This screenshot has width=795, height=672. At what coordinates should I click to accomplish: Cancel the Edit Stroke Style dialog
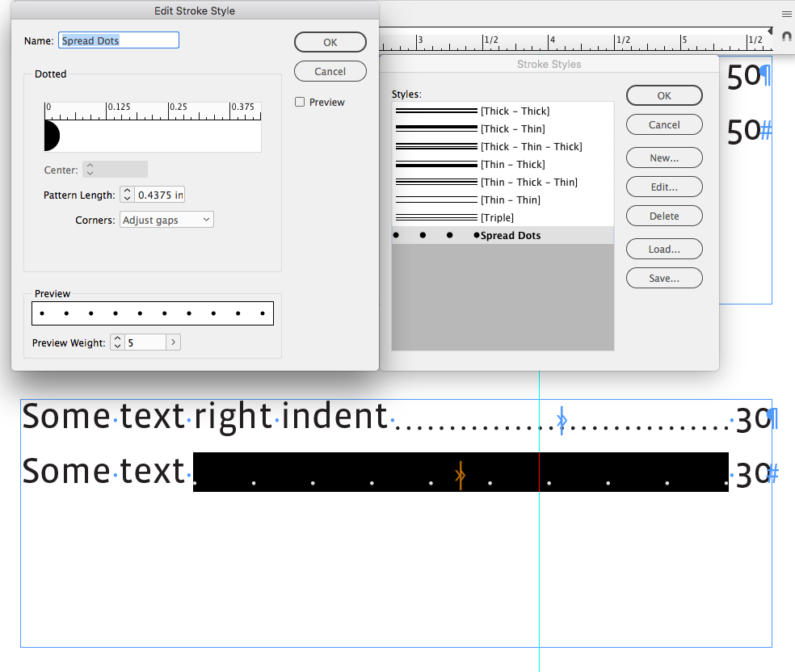pyautogui.click(x=330, y=70)
